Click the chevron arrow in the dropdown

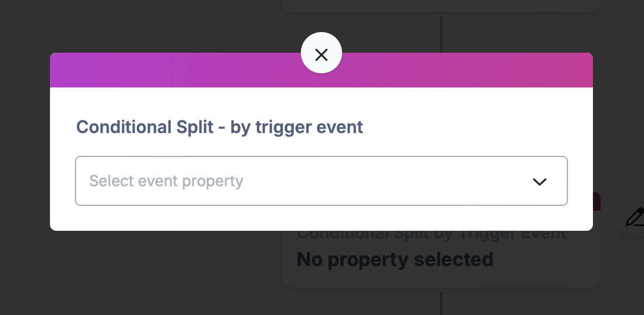[539, 181]
